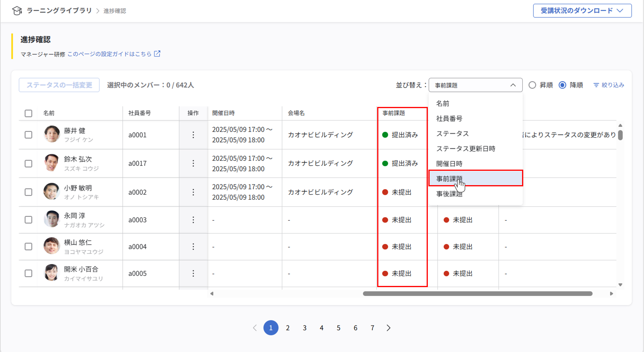Click 藤井 健's profile photo

(x=52, y=134)
